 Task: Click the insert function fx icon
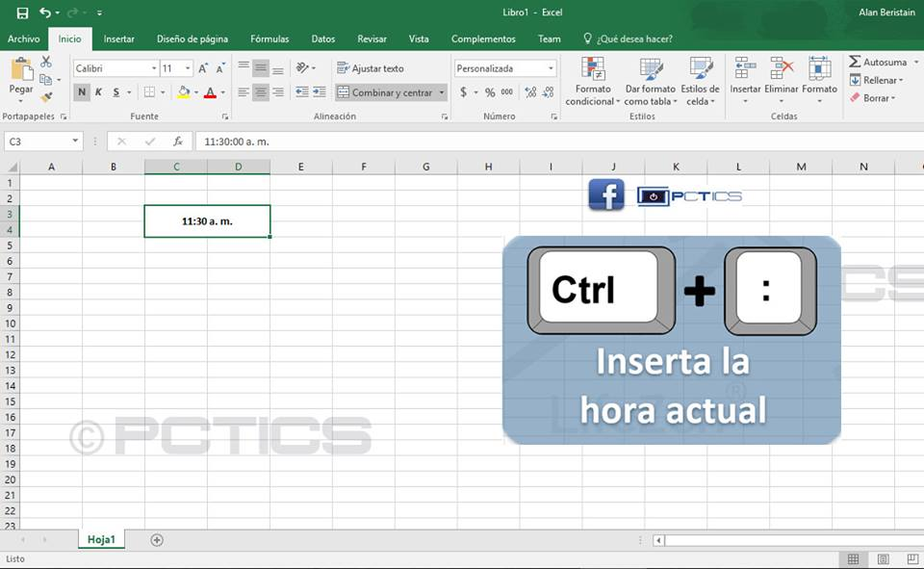(x=178, y=142)
